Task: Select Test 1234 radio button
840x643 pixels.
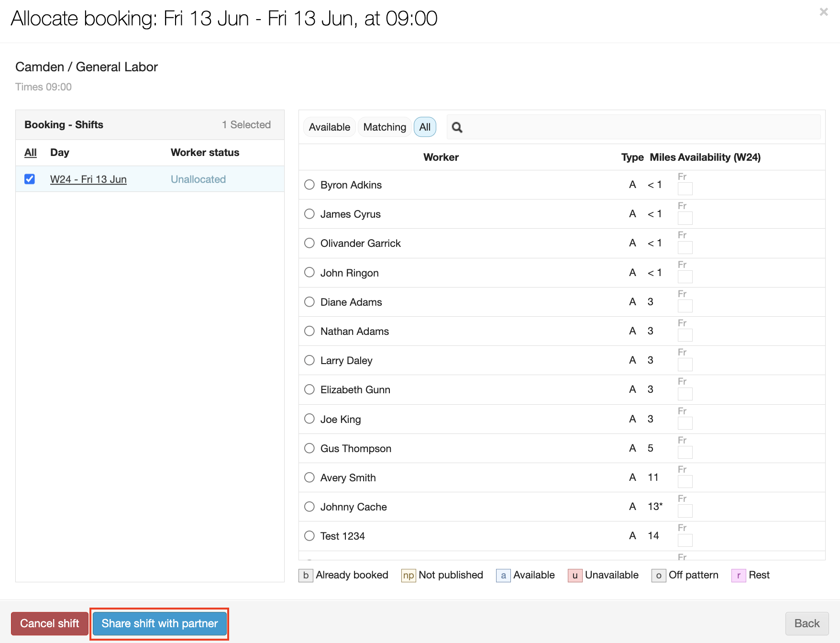Action: click(309, 536)
